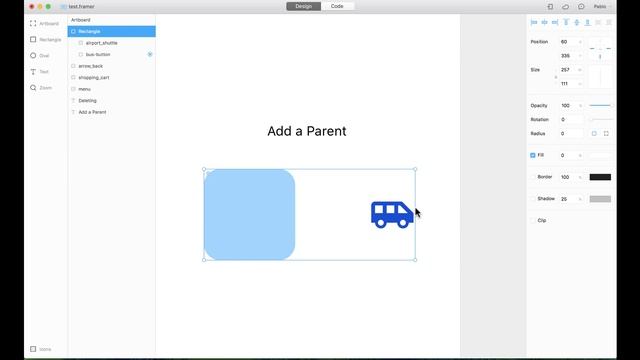Image resolution: width=640 pixels, height=360 pixels.
Task: Select the Rectangle layer in layer list
Action: tap(111, 31)
